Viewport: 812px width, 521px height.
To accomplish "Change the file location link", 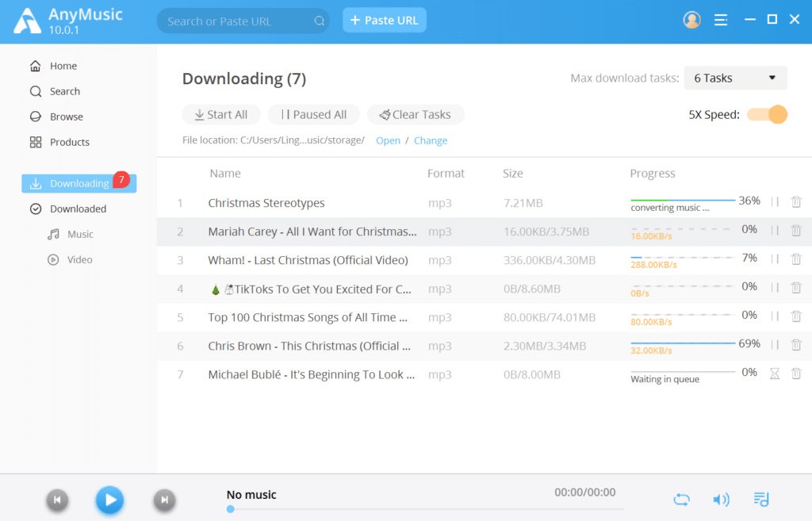I will coord(431,140).
